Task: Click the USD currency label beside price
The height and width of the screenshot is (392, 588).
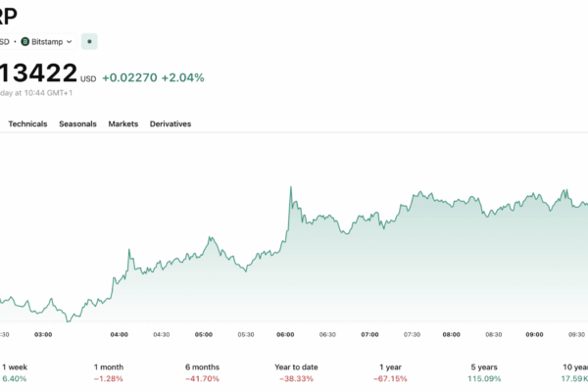Action: (88, 79)
